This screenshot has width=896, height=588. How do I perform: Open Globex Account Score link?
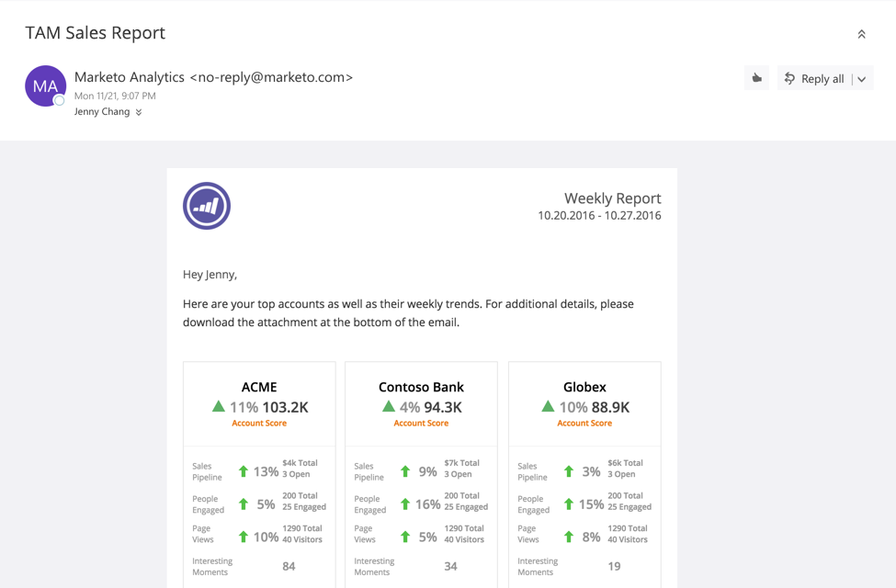coord(584,424)
